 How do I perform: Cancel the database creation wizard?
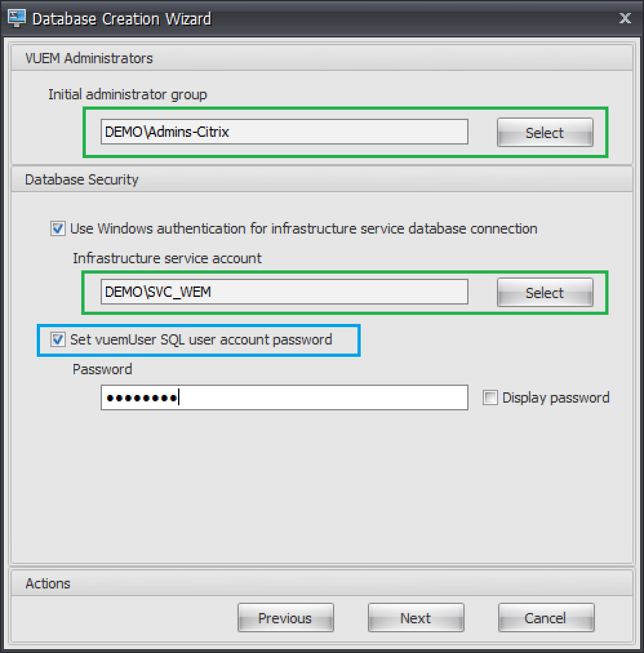click(545, 618)
